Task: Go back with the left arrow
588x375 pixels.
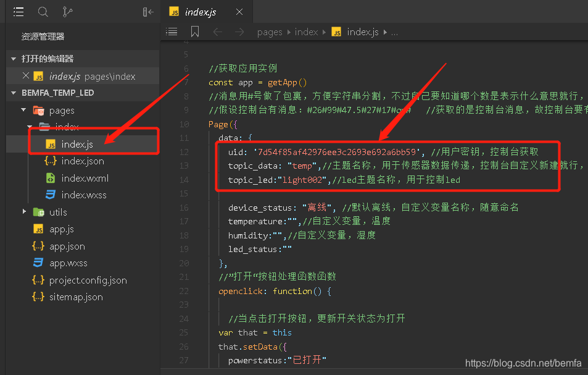Action: (218, 32)
